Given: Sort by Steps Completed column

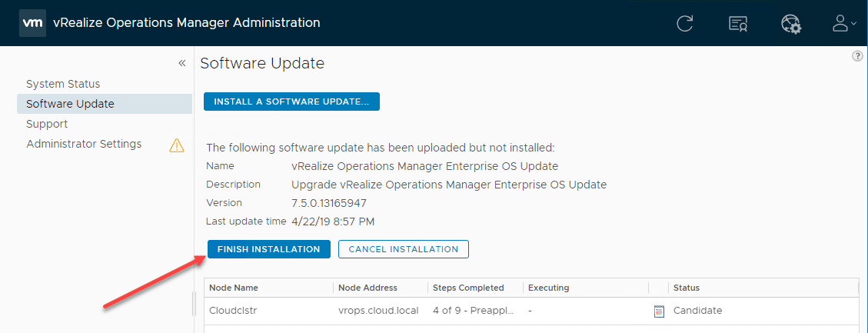Looking at the screenshot, I should [x=468, y=288].
